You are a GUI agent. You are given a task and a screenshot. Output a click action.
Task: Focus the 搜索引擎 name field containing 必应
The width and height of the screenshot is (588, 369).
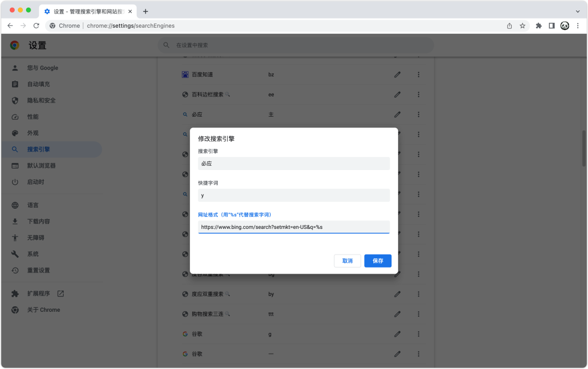293,164
